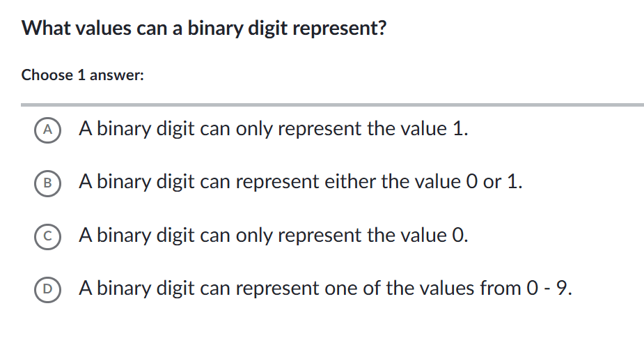Click the question heading about binary digit values

[204, 29]
